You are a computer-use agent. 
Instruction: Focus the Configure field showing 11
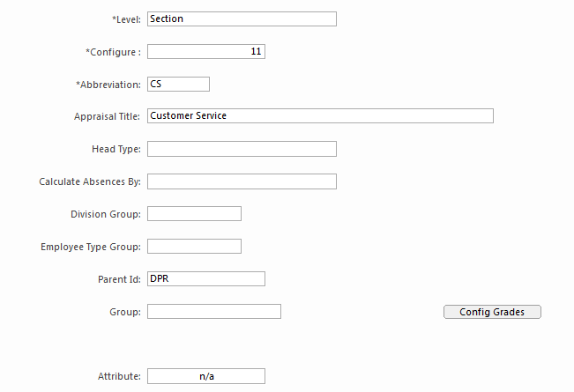click(205, 52)
